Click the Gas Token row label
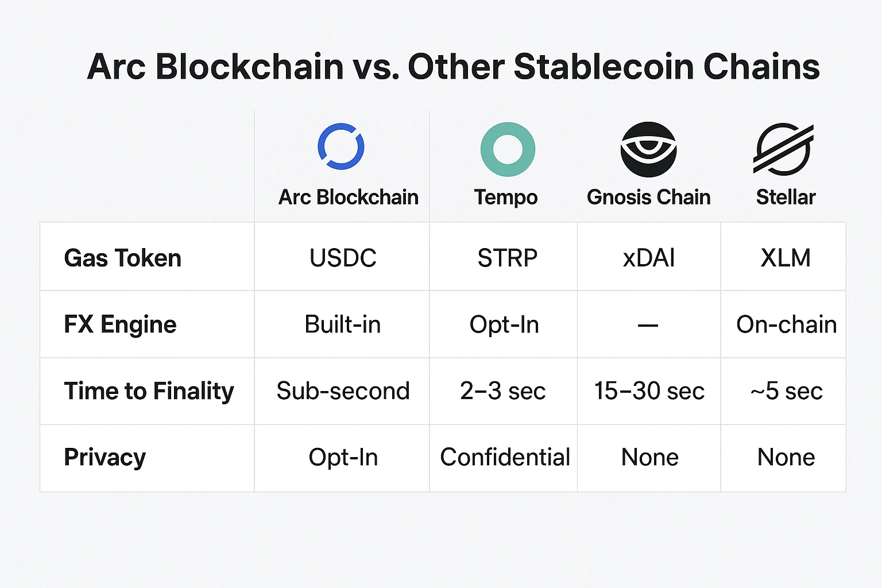 tap(123, 258)
